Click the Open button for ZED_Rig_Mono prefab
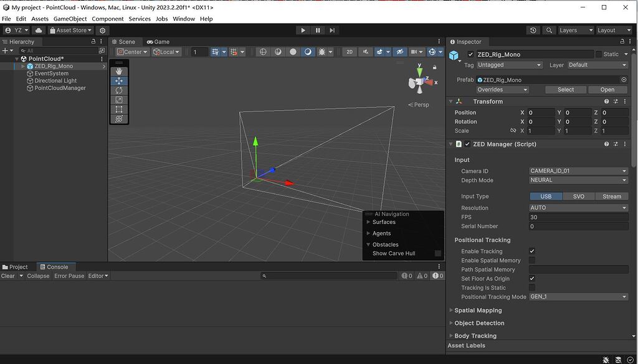This screenshot has width=638, height=364. [607, 89]
